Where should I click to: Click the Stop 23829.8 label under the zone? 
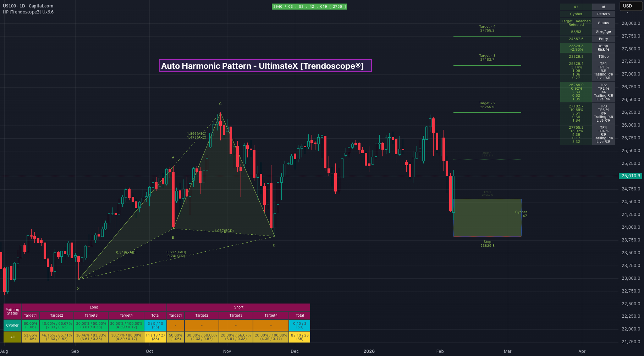(x=487, y=244)
